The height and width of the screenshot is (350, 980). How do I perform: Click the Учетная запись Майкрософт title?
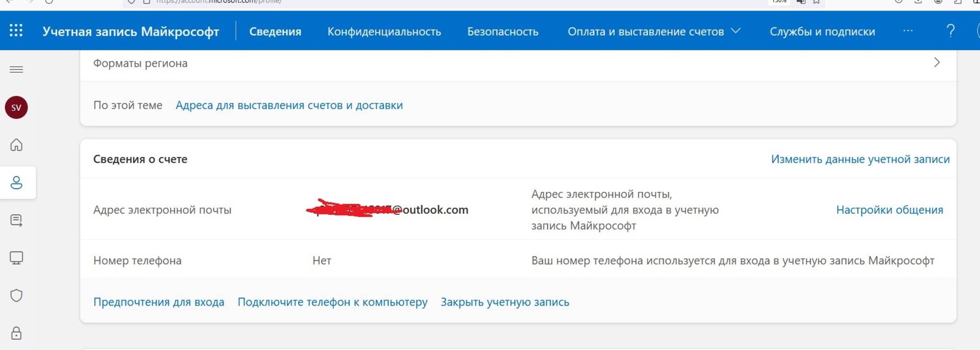131,32
